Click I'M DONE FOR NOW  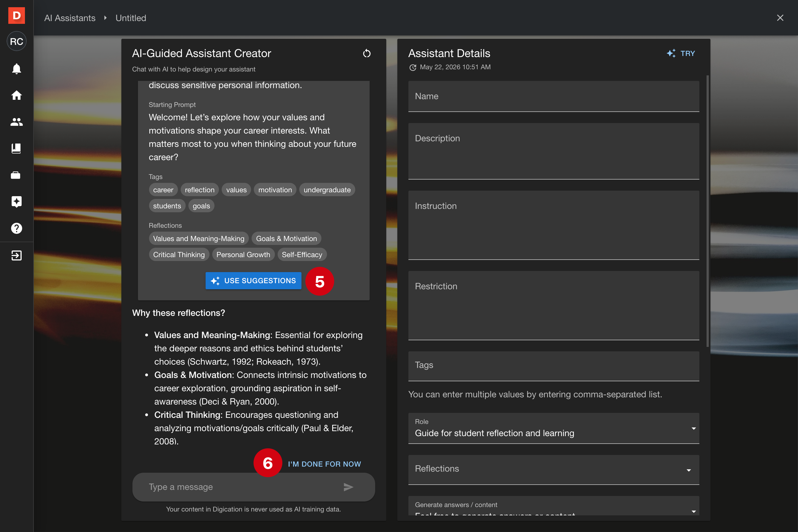click(324, 464)
